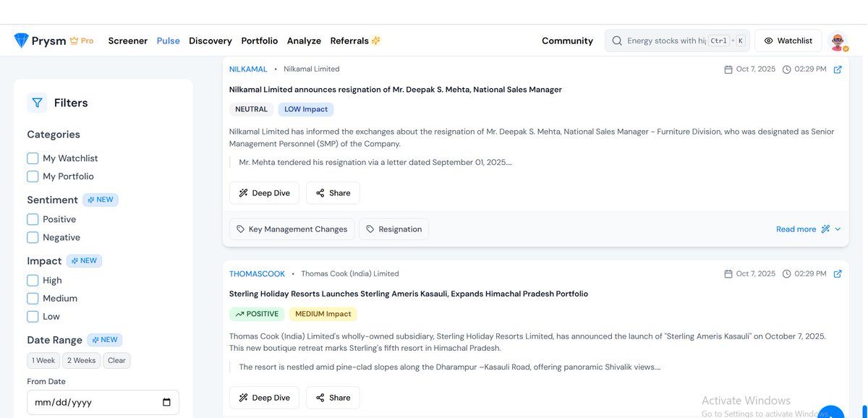Click the Key Management Changes tag
Screen dimensions: 868x418
tap(292, 229)
